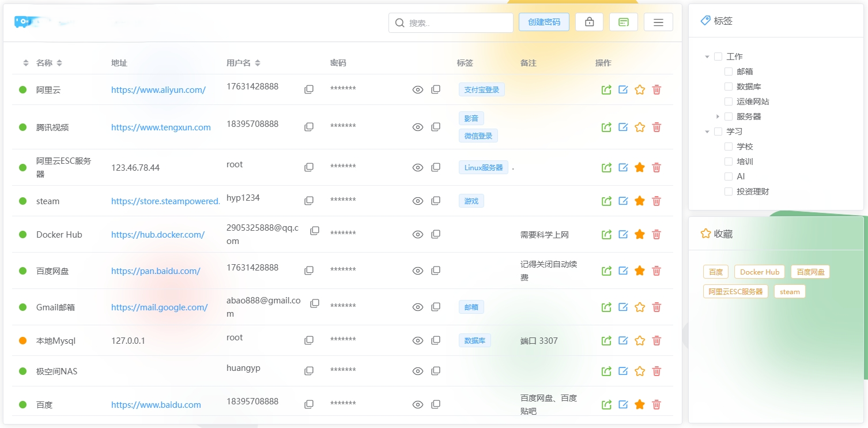
Task: Click the 创建密码 button
Action: pyautogui.click(x=544, y=21)
